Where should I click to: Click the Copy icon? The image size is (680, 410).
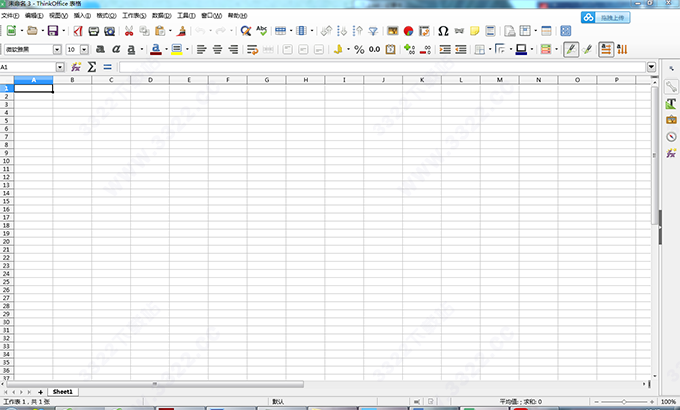[x=144, y=31]
